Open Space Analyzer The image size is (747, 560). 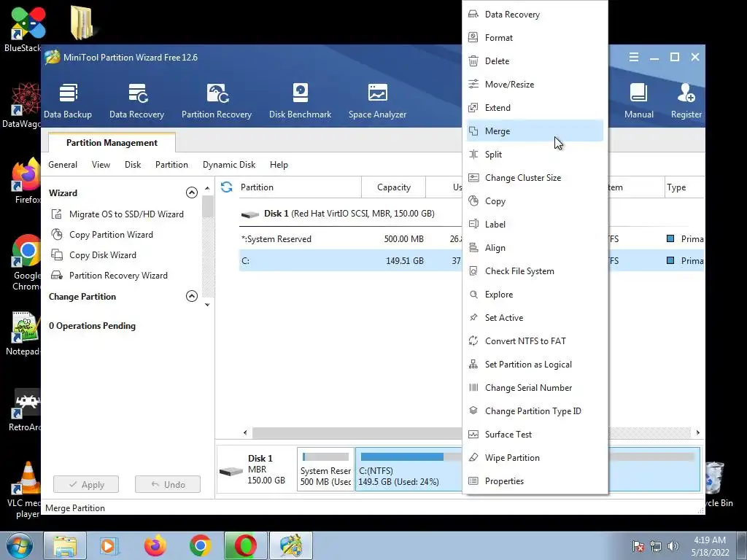click(377, 101)
